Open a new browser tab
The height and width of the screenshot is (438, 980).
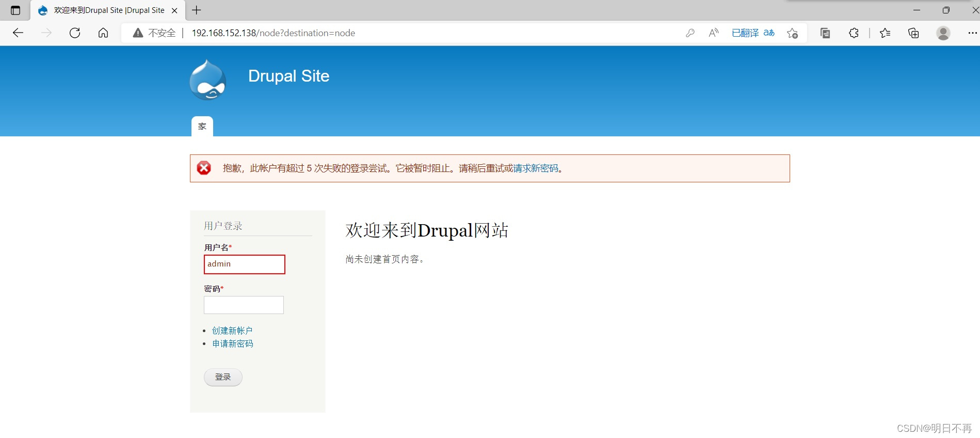tap(197, 10)
